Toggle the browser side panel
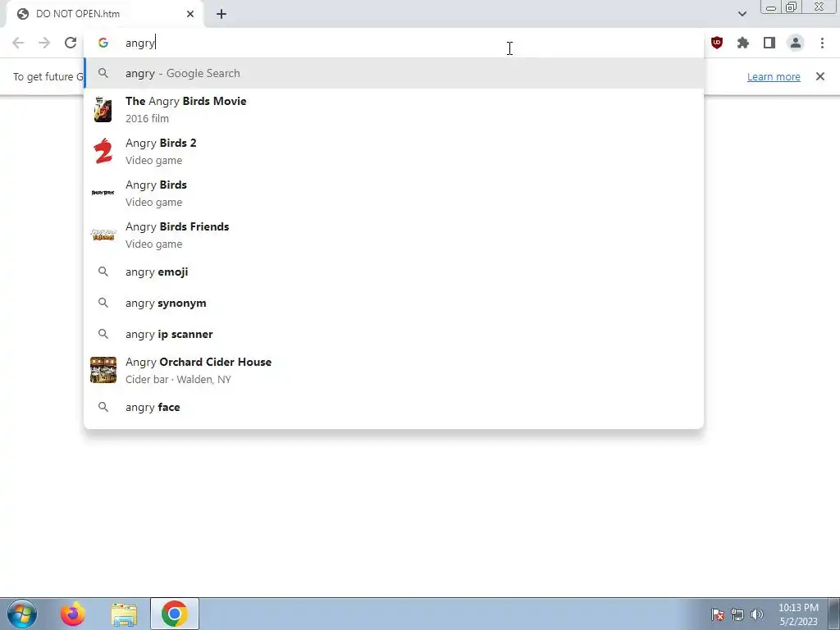 click(x=769, y=43)
